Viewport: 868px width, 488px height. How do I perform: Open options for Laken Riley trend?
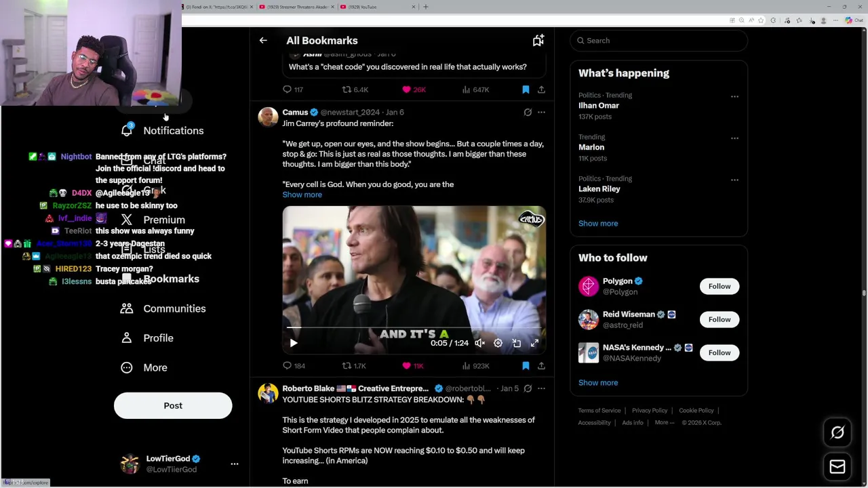pyautogui.click(x=734, y=180)
